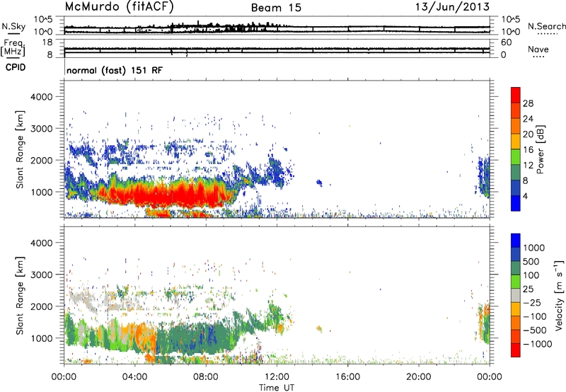Click the 'McMurdo (fitACF)' title text
Viewport: 566px width, 392px height.
tap(119, 7)
